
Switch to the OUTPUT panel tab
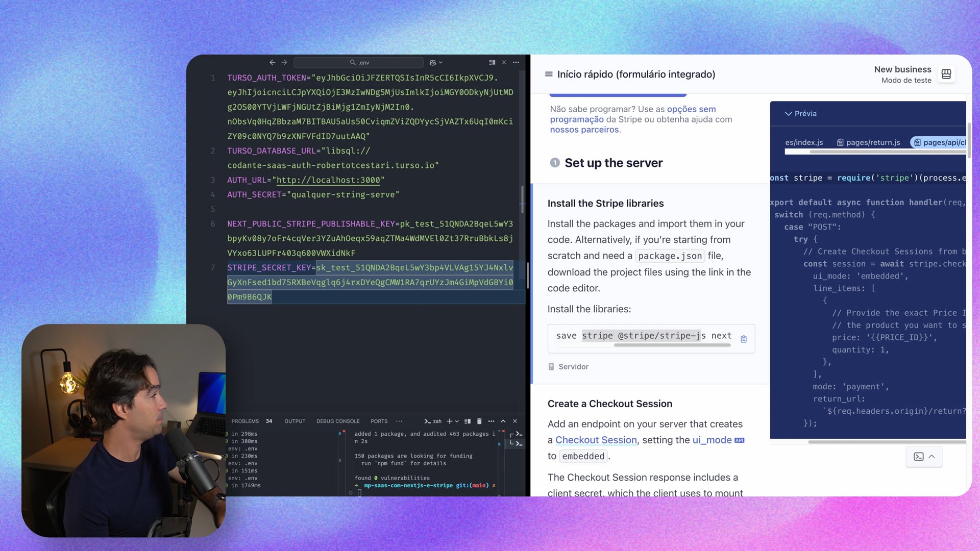[x=295, y=421]
